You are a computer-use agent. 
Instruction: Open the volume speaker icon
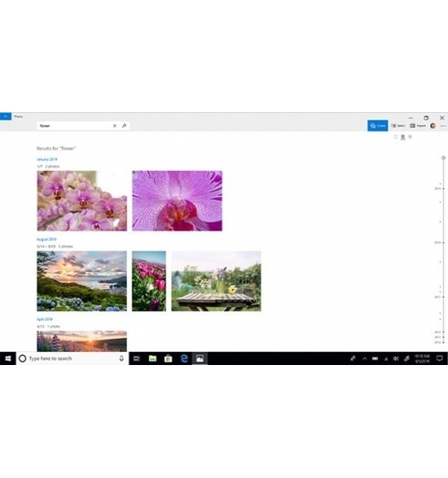(396, 358)
